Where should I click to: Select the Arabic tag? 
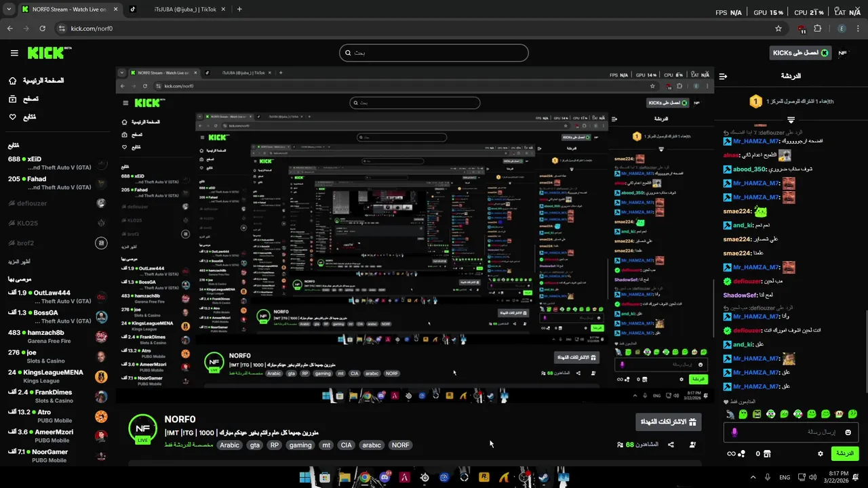[229, 445]
